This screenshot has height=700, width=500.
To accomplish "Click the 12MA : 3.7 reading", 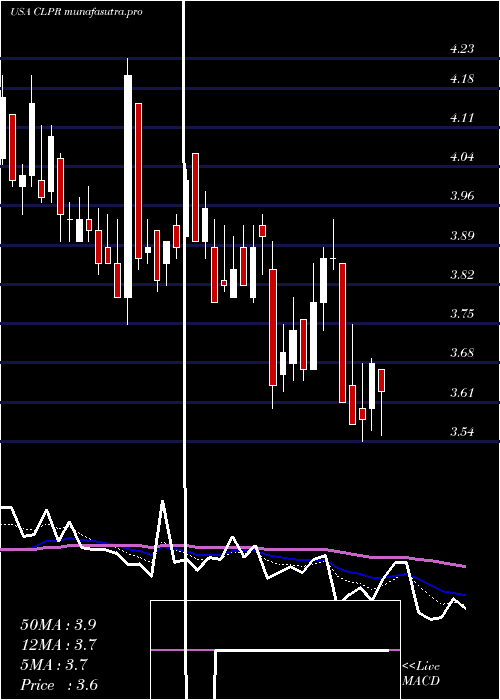I will (x=58, y=645).
